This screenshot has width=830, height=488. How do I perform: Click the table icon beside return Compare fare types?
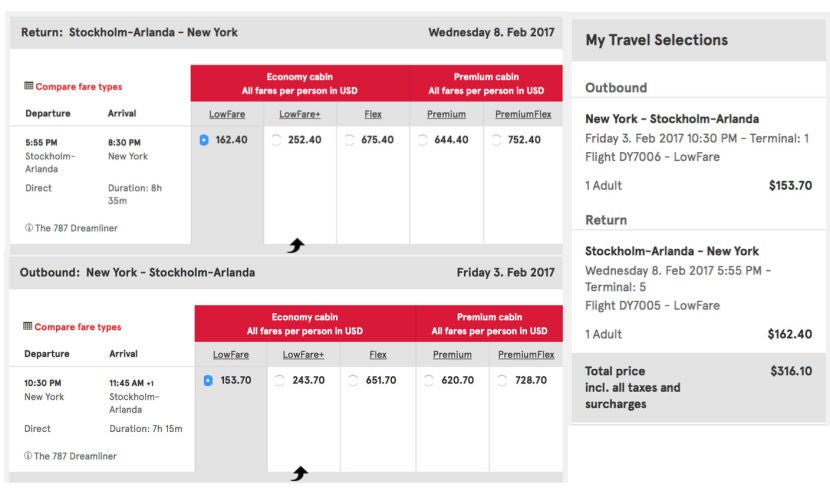tap(29, 86)
